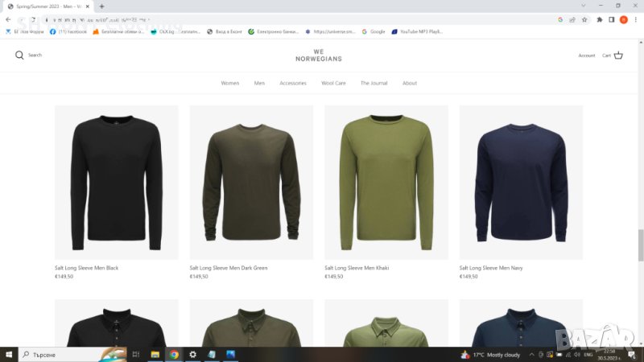
Task: Open the Salt Long Sleeve Men Black product link
Action: tap(86, 268)
